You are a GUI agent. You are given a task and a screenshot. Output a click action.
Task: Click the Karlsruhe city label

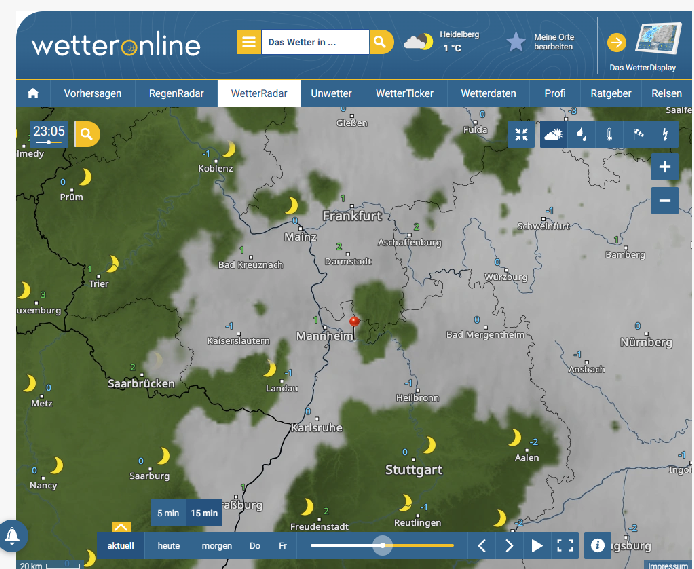[x=316, y=427]
